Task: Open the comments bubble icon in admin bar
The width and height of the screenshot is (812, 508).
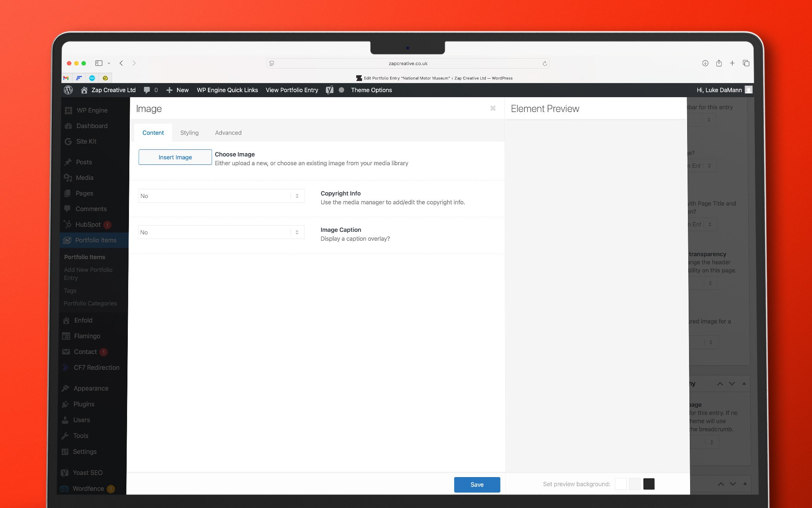Action: click(x=147, y=90)
